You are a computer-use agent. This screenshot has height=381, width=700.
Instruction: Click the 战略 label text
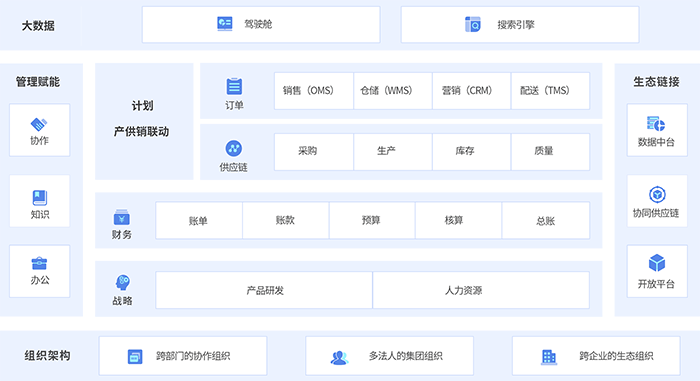point(122,301)
